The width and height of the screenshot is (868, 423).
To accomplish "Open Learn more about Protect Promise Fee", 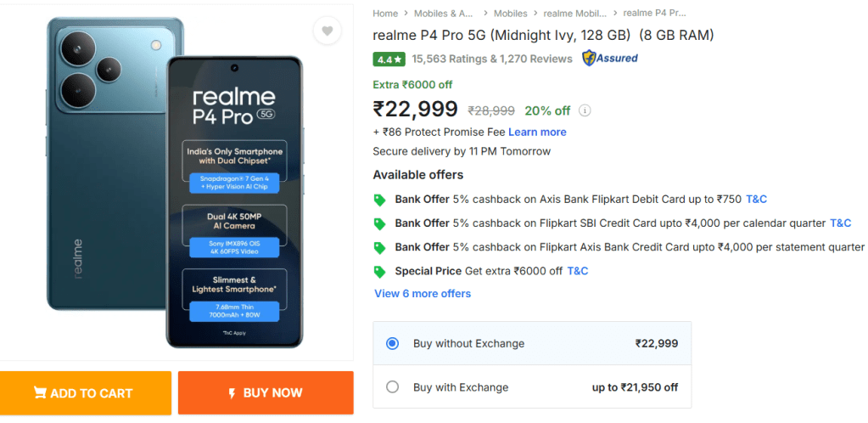I will point(537,133).
